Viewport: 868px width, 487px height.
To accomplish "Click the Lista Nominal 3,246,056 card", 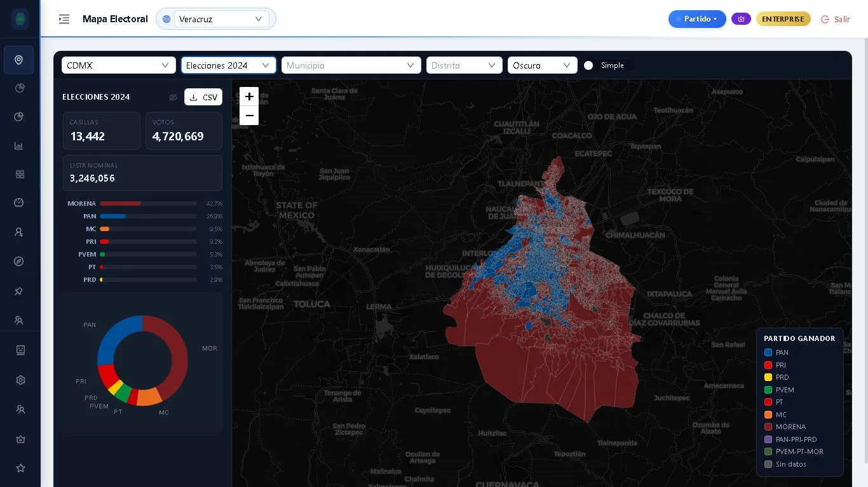I will tap(142, 173).
